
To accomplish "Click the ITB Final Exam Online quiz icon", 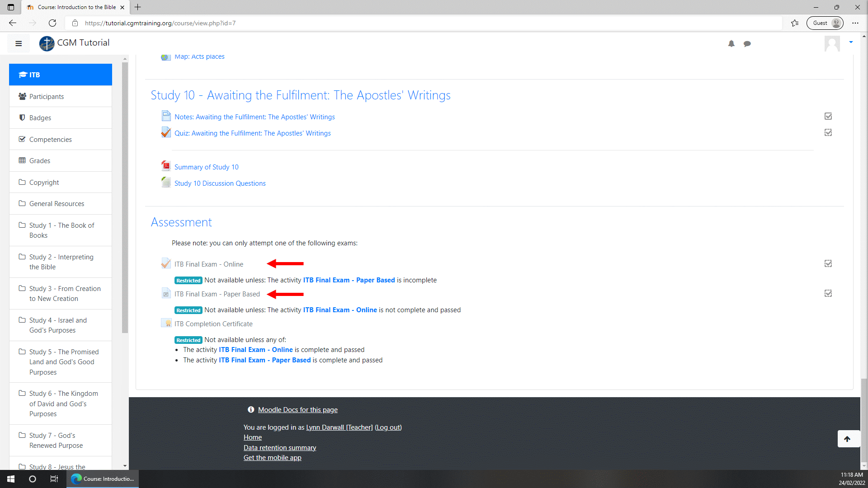I will pyautogui.click(x=166, y=263).
